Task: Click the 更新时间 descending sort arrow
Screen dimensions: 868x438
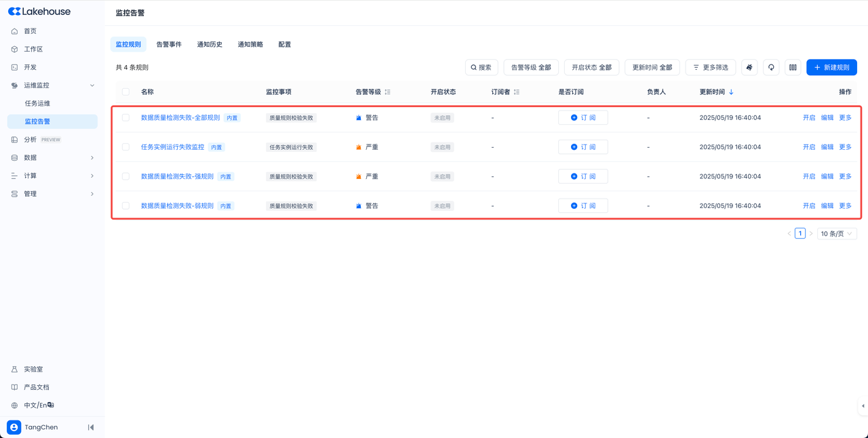Action: click(x=731, y=92)
